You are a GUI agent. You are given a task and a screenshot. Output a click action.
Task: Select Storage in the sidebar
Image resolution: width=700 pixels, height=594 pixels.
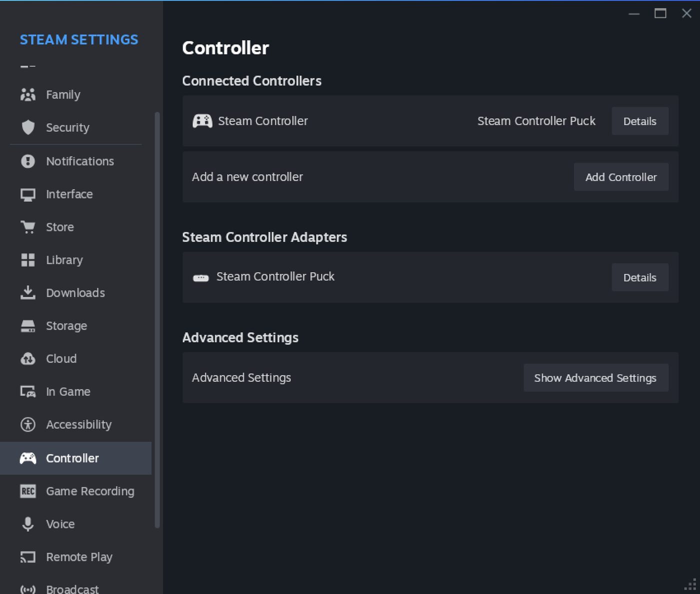[75, 326]
